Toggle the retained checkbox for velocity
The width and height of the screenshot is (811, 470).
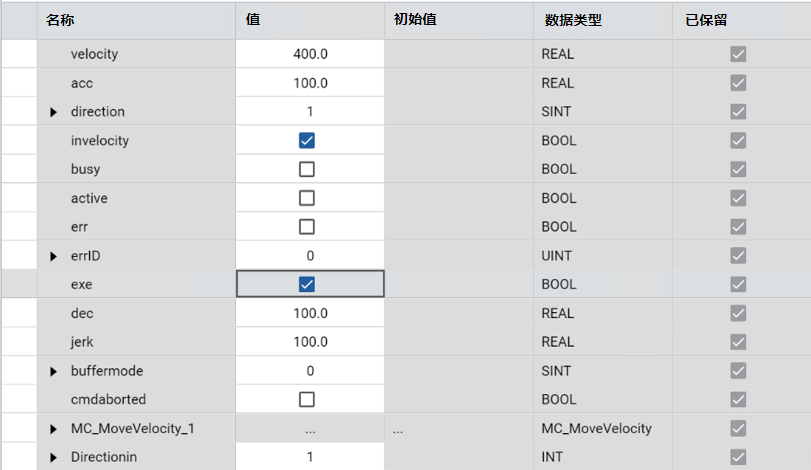click(738, 54)
